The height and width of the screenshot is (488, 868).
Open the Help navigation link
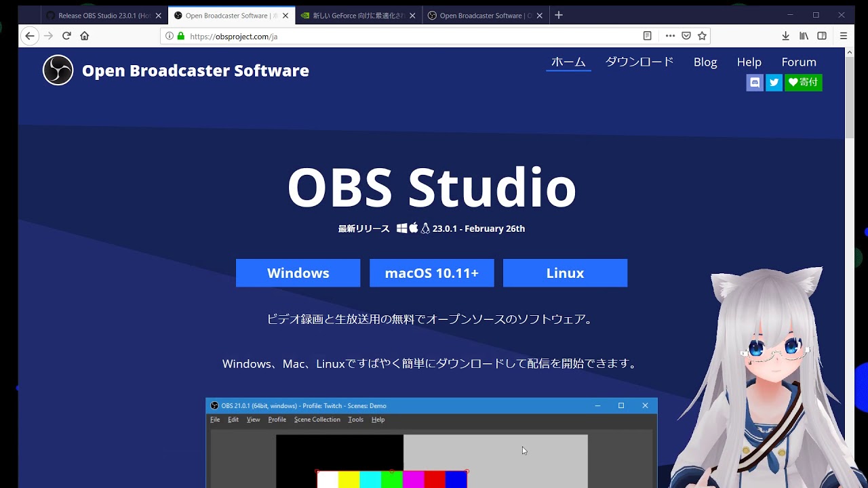point(749,62)
